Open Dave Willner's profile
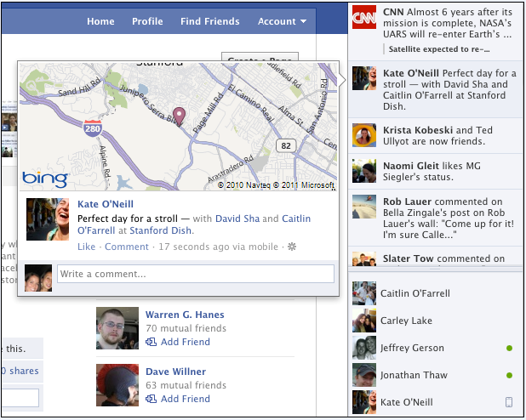526x420 pixels. [x=176, y=372]
